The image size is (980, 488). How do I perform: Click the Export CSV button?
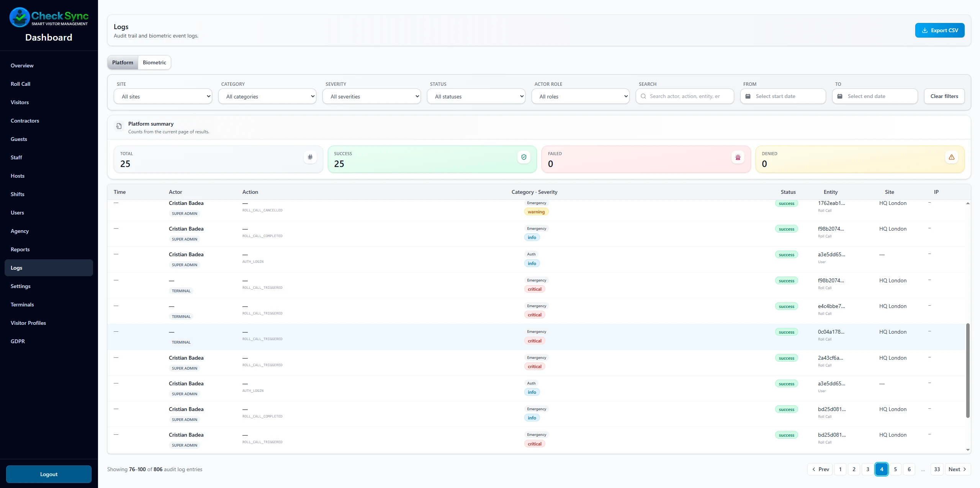click(x=940, y=30)
